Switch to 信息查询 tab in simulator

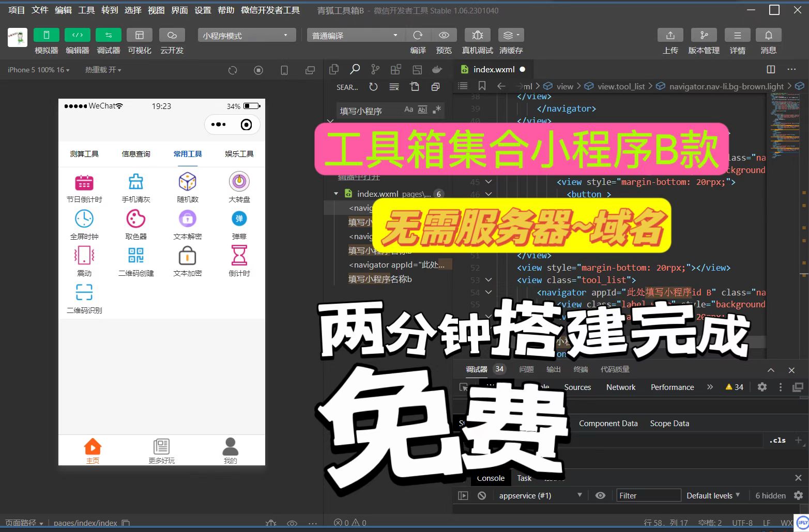pyautogui.click(x=136, y=154)
